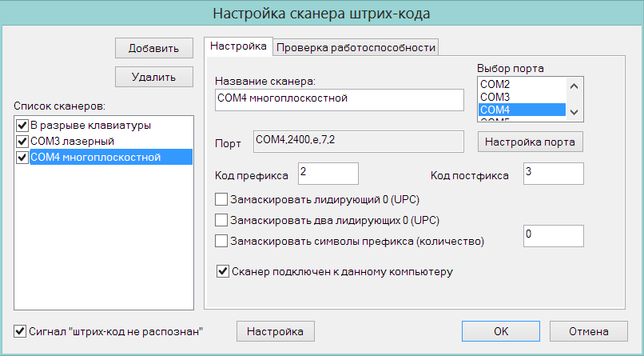
Task: Uncheck Сканер подключен к данному компьютеру
Action: click(223, 271)
